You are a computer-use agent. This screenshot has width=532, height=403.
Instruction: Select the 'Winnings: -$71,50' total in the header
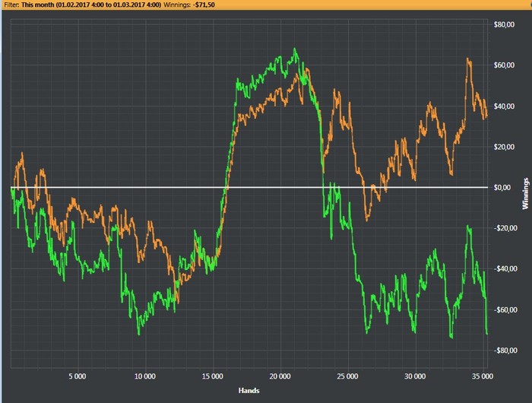[189, 5]
